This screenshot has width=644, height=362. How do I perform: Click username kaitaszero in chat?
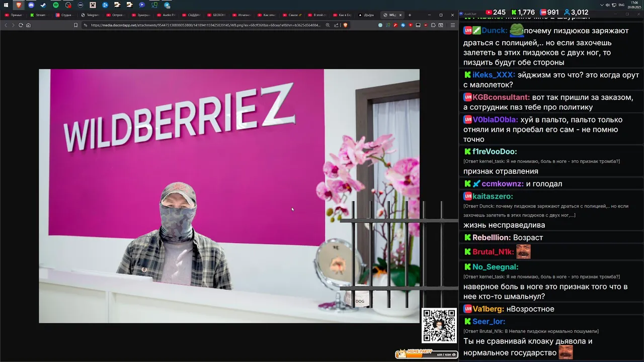pos(493,197)
